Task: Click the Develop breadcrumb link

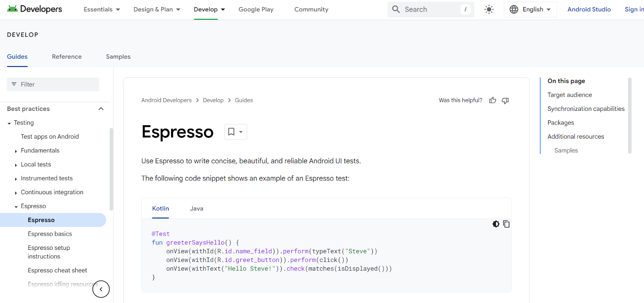Action: point(213,100)
